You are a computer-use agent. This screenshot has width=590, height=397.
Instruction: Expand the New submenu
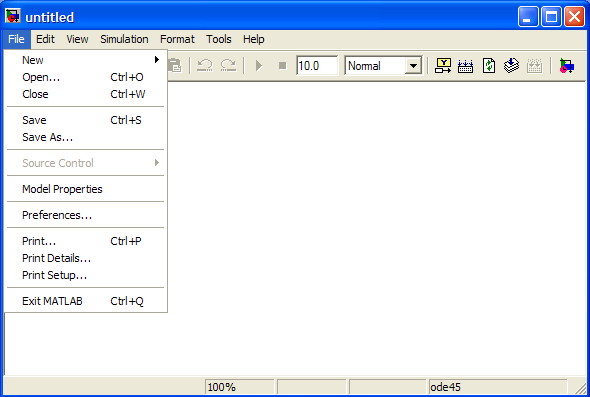click(85, 60)
